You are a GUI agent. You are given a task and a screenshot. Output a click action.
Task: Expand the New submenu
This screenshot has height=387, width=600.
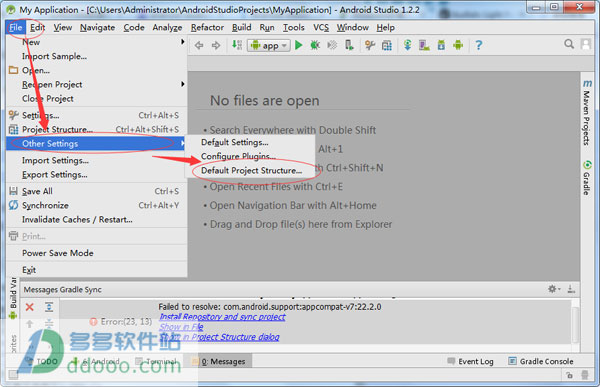(96, 42)
